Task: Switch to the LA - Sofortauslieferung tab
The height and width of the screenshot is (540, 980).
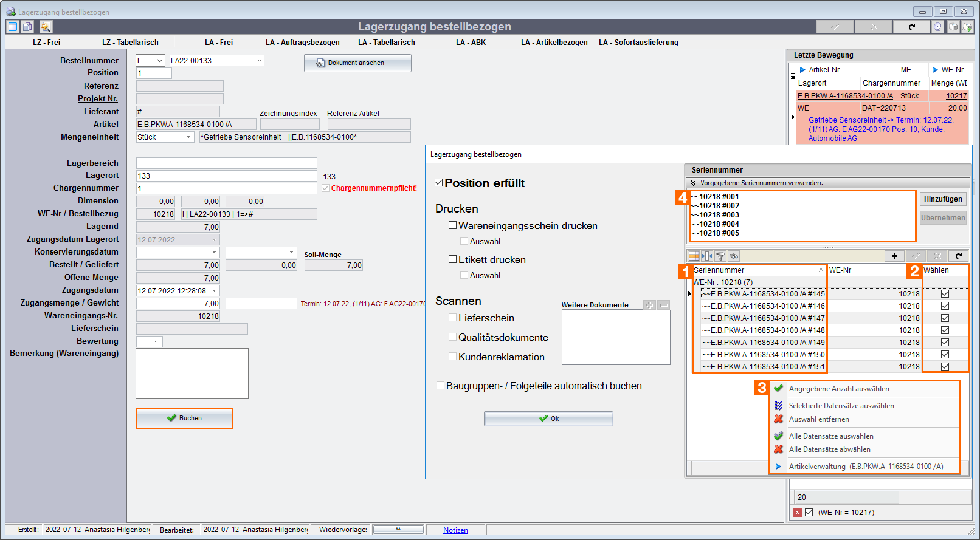Action: 638,43
